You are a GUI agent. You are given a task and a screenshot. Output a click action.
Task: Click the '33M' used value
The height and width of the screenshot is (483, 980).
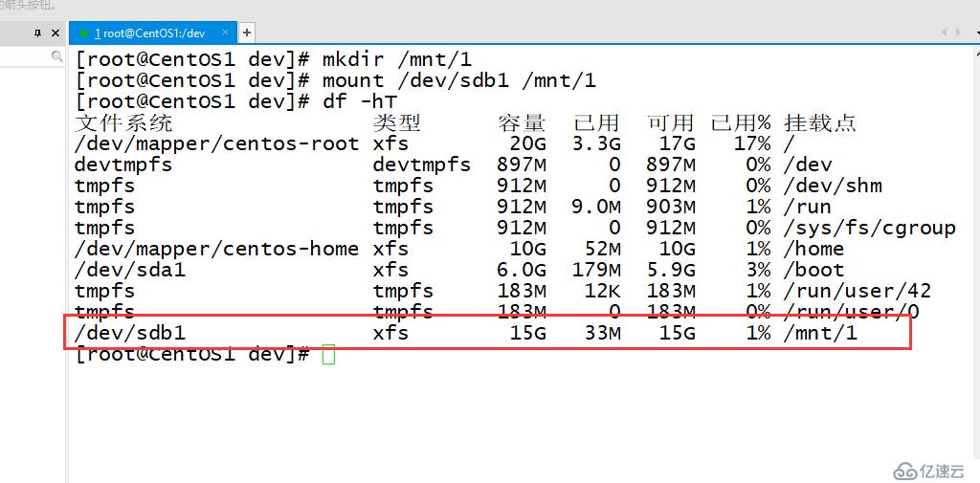coord(603,333)
